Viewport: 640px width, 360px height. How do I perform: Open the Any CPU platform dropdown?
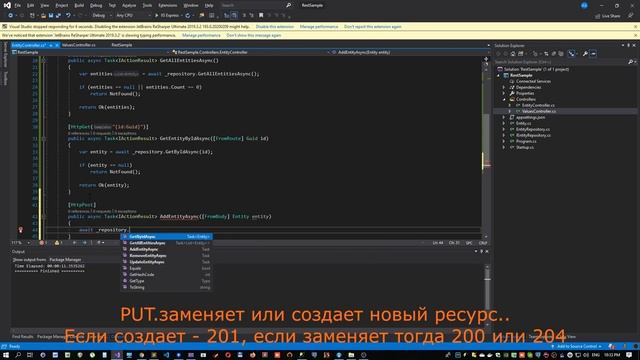(x=133, y=16)
